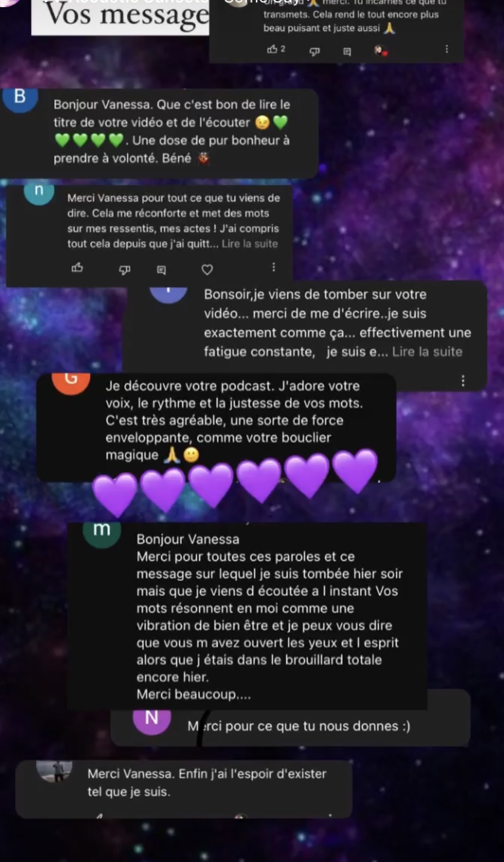The image size is (504, 862).
Task: Open three-dot menu on top comment
Action: 447,49
